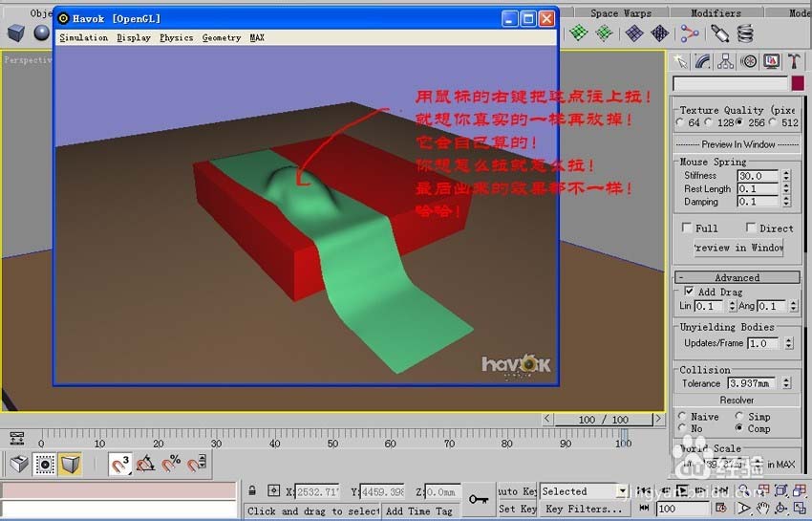Image resolution: width=812 pixels, height=521 pixels.
Task: Switch to the Modifiers tab
Action: pos(716,13)
